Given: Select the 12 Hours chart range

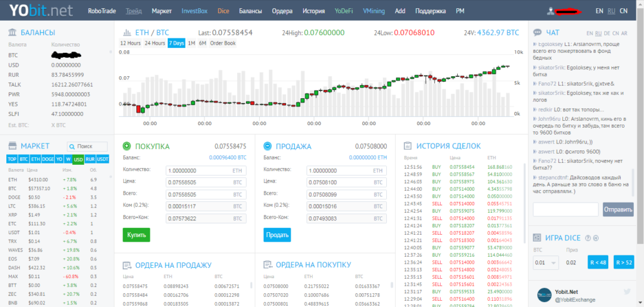Looking at the screenshot, I should 131,43.
